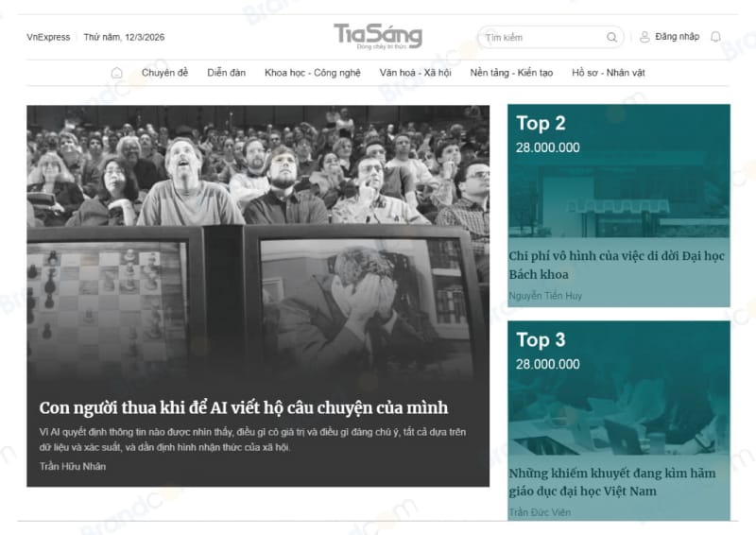Open Khoa học - Công nghệ section
Image resolution: width=756 pixels, height=535 pixels.
click(x=312, y=73)
